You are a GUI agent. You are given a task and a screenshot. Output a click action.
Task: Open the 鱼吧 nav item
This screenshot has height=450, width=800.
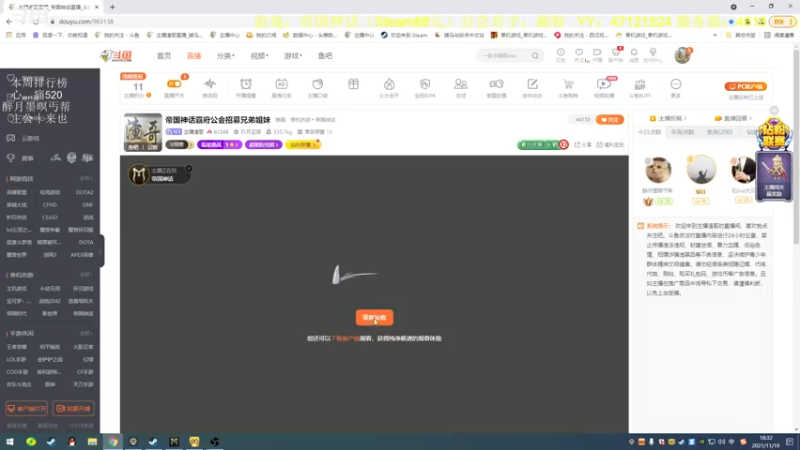click(325, 56)
